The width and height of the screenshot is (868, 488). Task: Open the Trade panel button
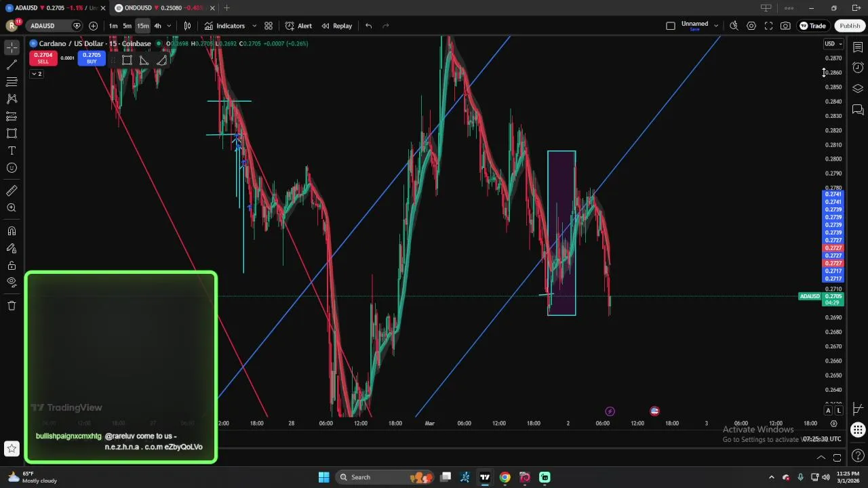pos(812,26)
